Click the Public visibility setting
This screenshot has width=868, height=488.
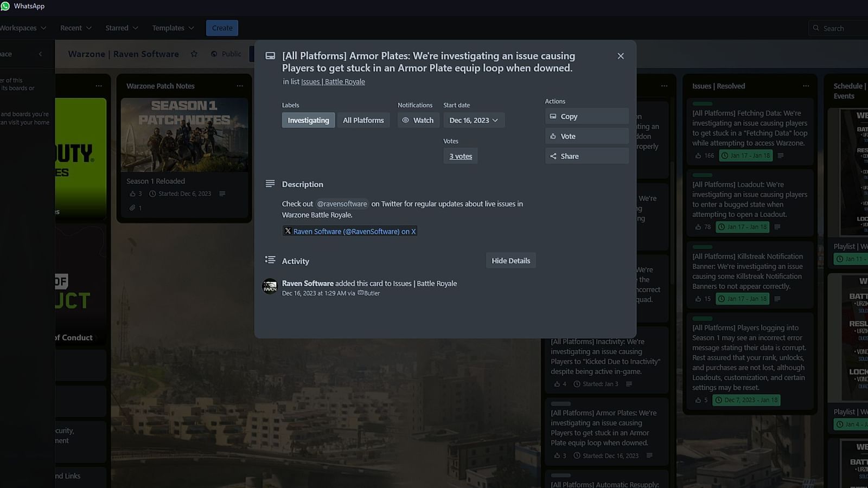point(226,54)
